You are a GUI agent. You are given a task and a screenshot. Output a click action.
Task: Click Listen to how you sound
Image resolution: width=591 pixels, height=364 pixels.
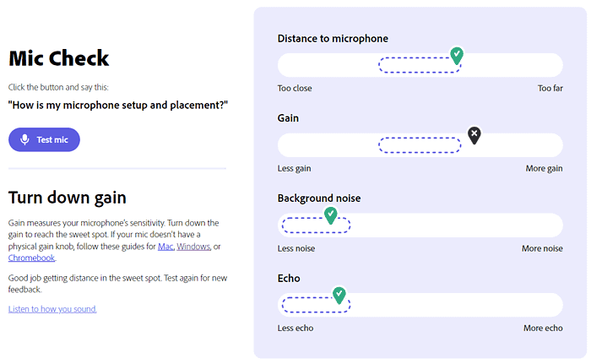pyautogui.click(x=52, y=309)
